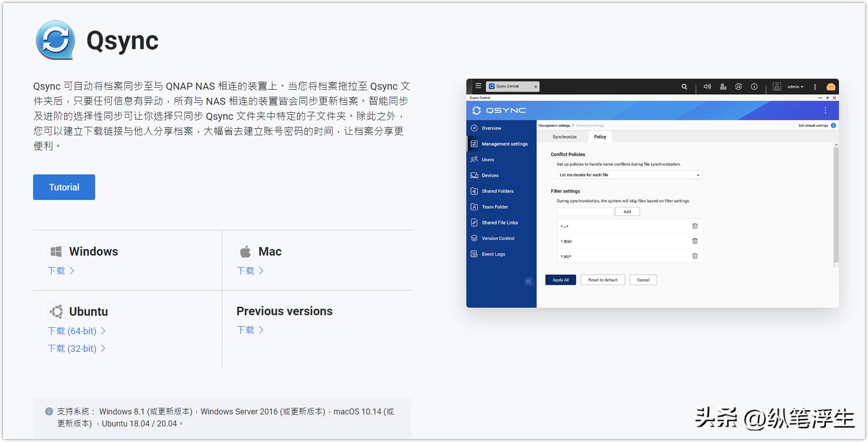
Task: Open the Qsync banner three-dot menu
Action: click(825, 110)
